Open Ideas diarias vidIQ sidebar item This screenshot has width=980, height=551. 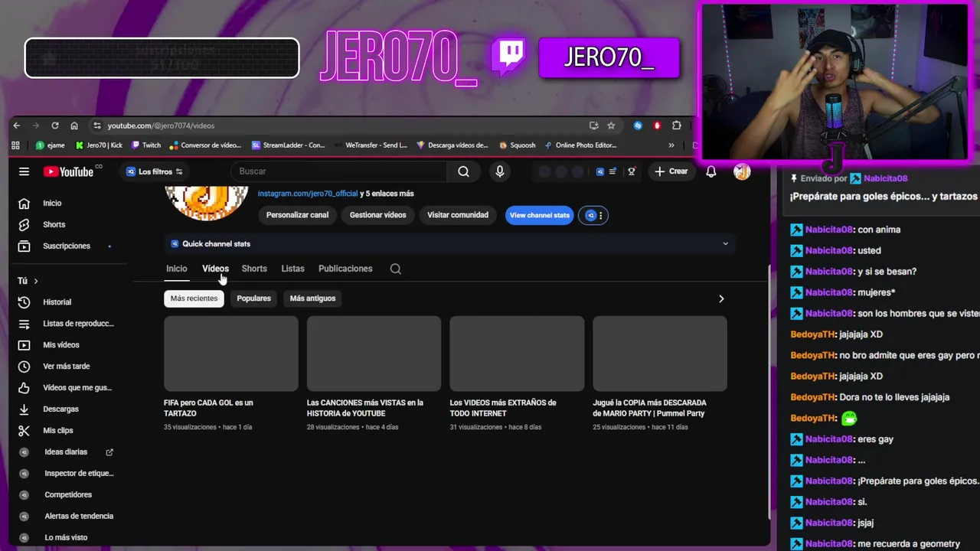point(66,452)
